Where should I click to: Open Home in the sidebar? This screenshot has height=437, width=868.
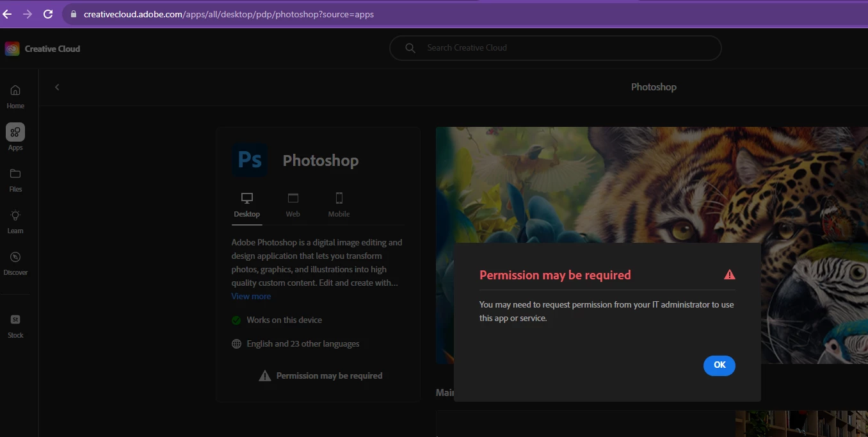click(x=15, y=97)
